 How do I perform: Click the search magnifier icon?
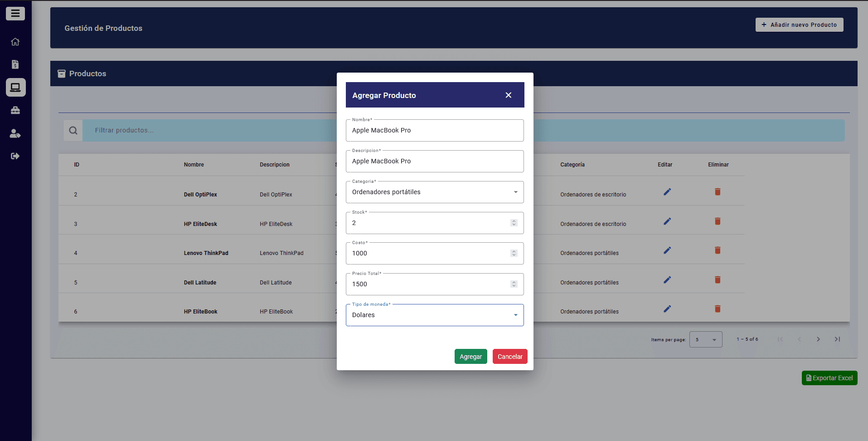73,131
